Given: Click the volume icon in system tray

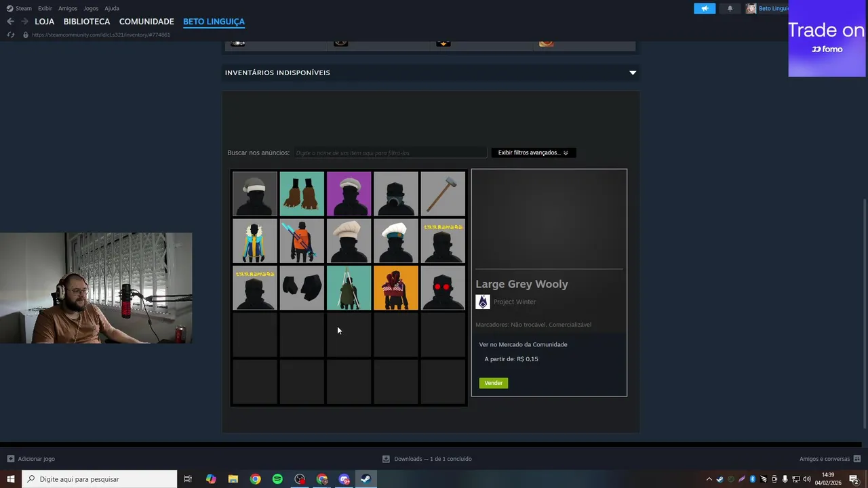Looking at the screenshot, I should (x=806, y=479).
